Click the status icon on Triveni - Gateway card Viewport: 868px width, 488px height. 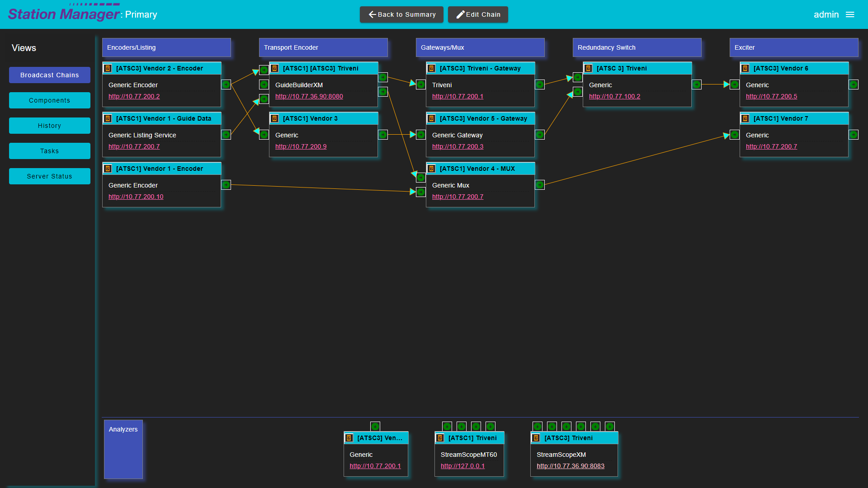(432, 69)
